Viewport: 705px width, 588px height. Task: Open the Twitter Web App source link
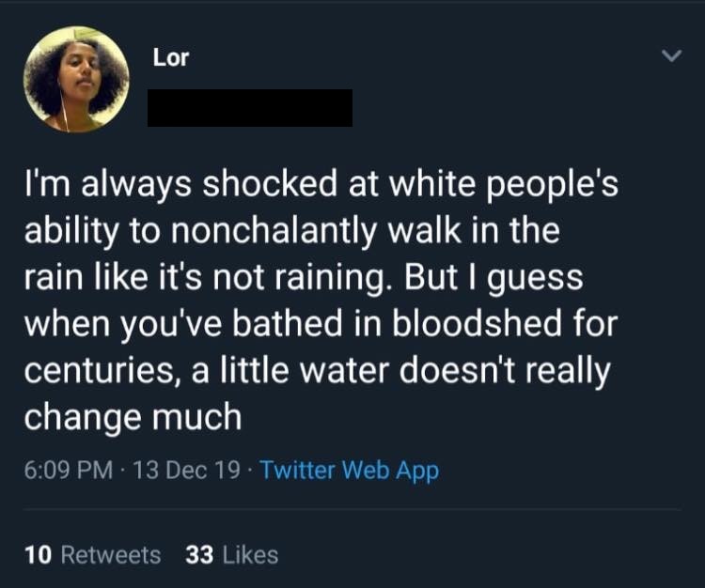point(349,471)
